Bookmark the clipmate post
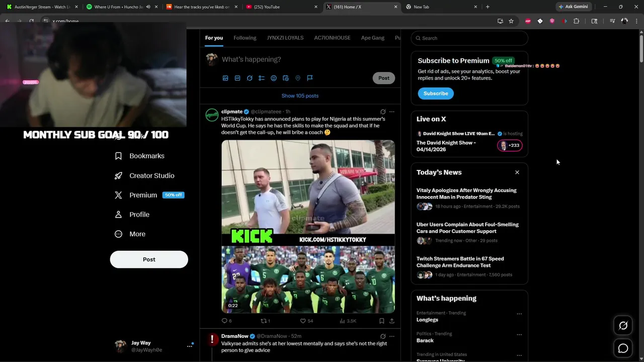This screenshot has height=362, width=644. (x=382, y=321)
